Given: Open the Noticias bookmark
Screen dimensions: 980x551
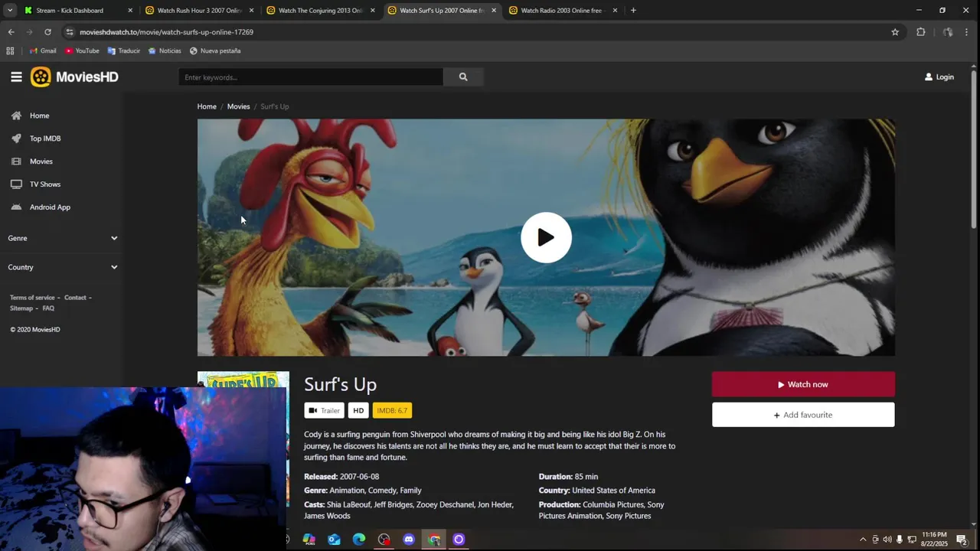Looking at the screenshot, I should coord(165,51).
